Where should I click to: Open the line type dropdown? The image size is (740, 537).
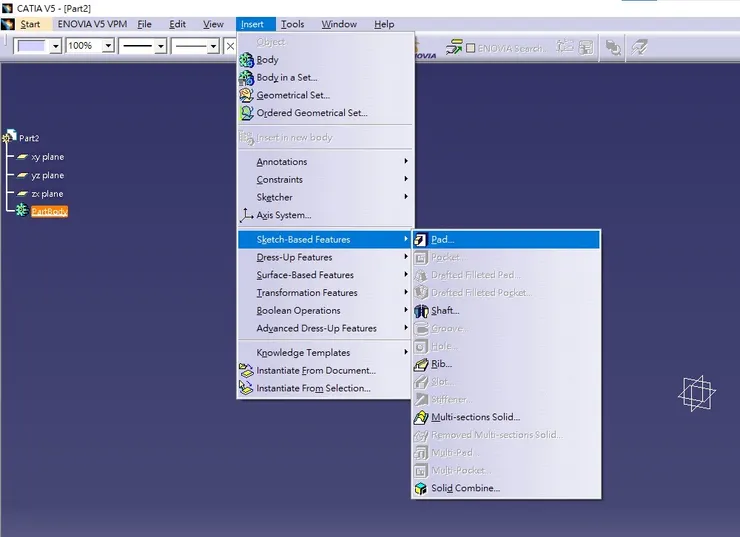pos(213,46)
